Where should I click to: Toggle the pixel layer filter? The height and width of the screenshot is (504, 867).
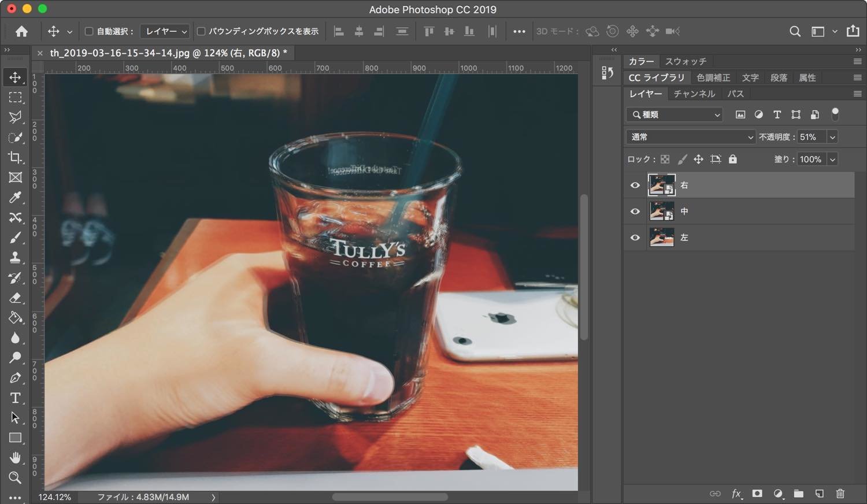(x=740, y=114)
